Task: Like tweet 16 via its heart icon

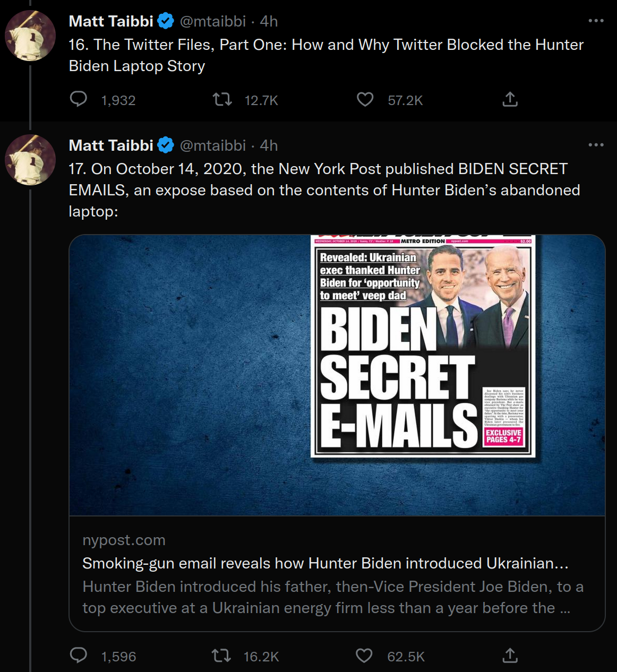Action: (x=365, y=99)
